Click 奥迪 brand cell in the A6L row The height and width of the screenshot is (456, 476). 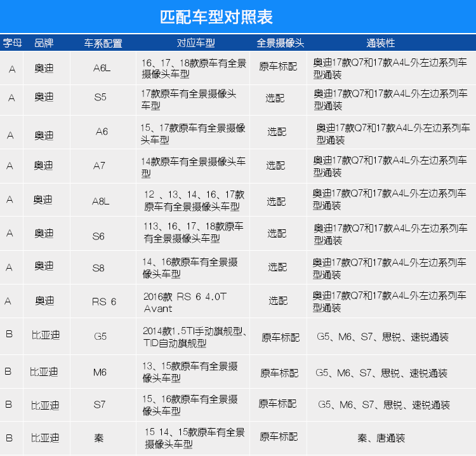[44, 68]
